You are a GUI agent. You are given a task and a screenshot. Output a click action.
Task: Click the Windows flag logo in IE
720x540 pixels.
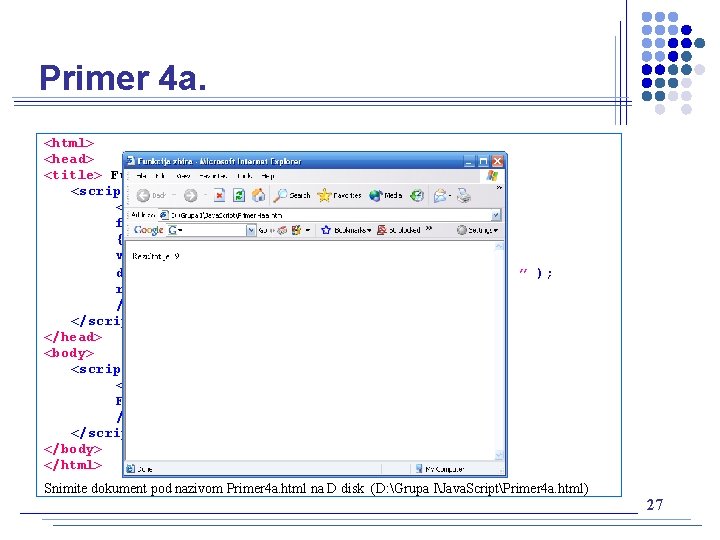[x=492, y=175]
